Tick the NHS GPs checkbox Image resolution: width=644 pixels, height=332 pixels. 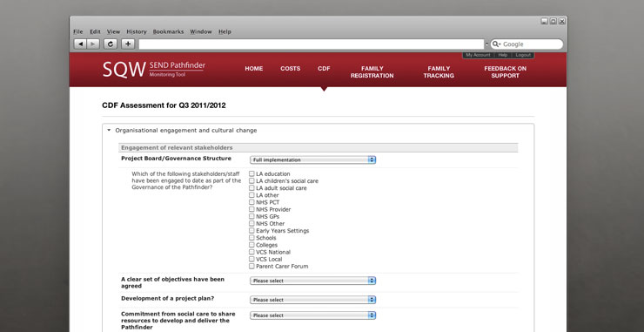coord(252,216)
